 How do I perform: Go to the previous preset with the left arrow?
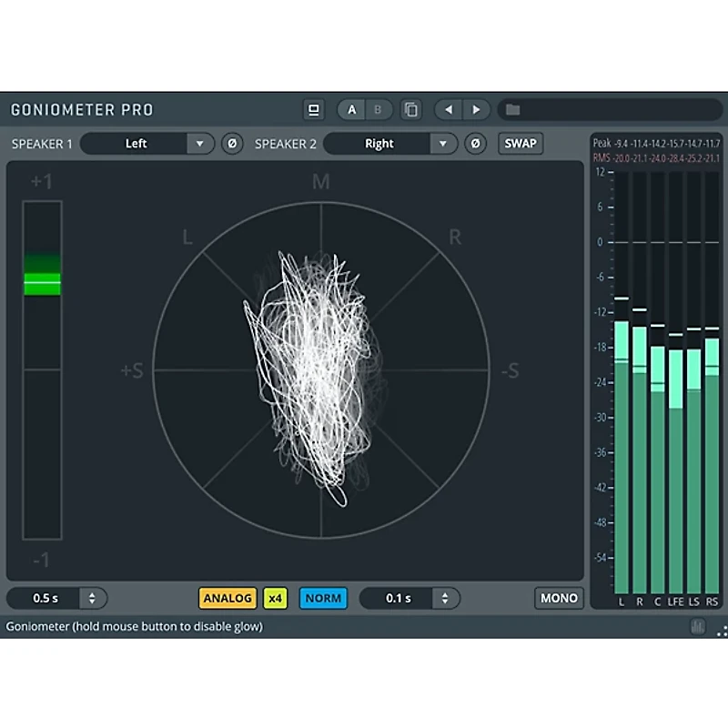coord(448,109)
